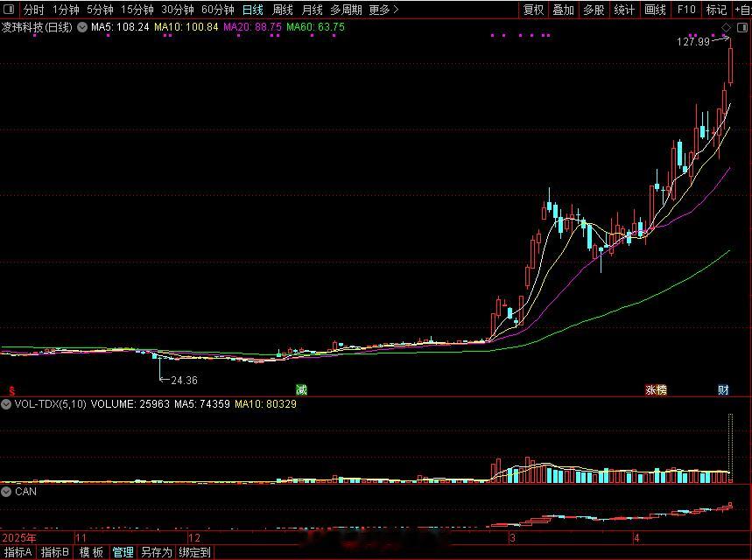Click the 统计 statistics button
The height and width of the screenshot is (560, 752).
[x=624, y=10]
